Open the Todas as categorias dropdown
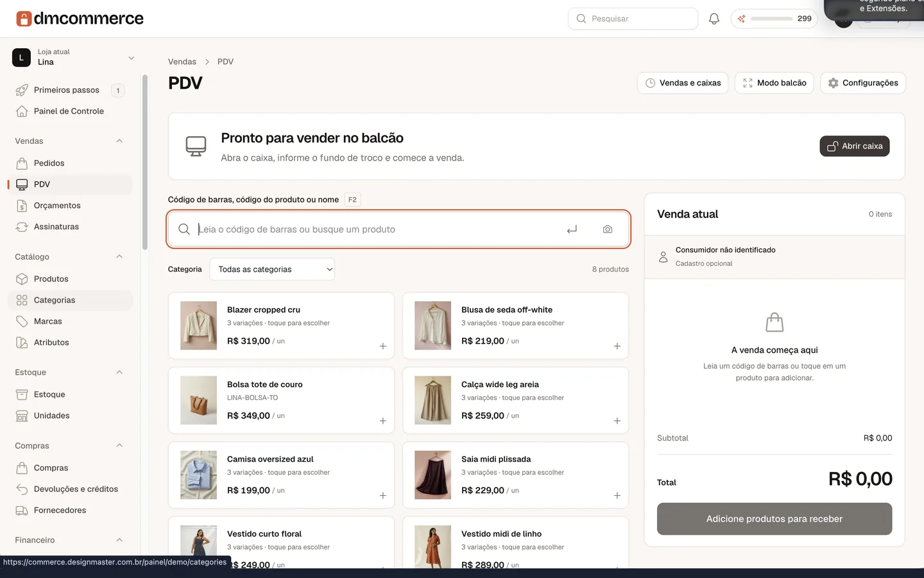Viewport: 924px width, 578px height. click(x=272, y=269)
